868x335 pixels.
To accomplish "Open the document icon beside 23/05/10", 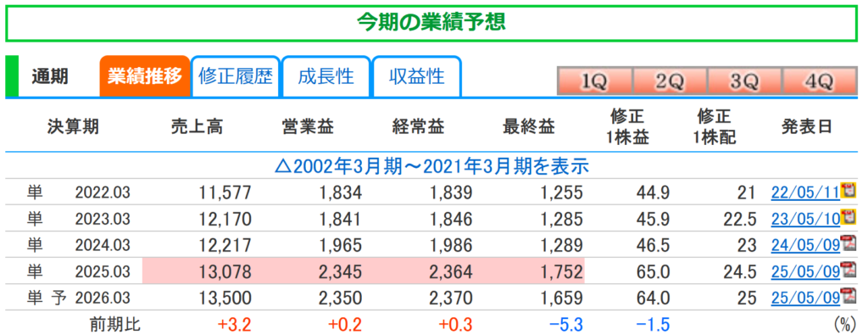I will (848, 217).
